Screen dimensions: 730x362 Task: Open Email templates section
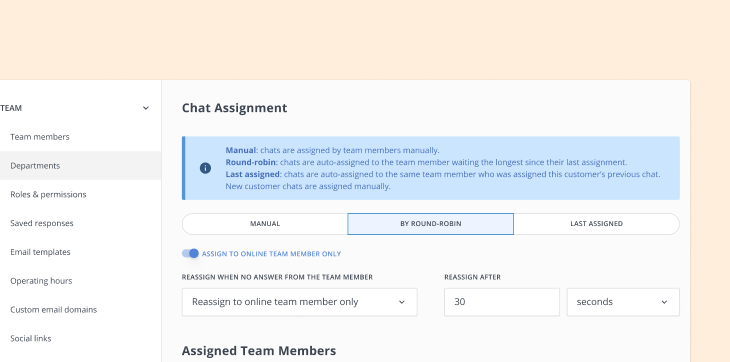[40, 252]
